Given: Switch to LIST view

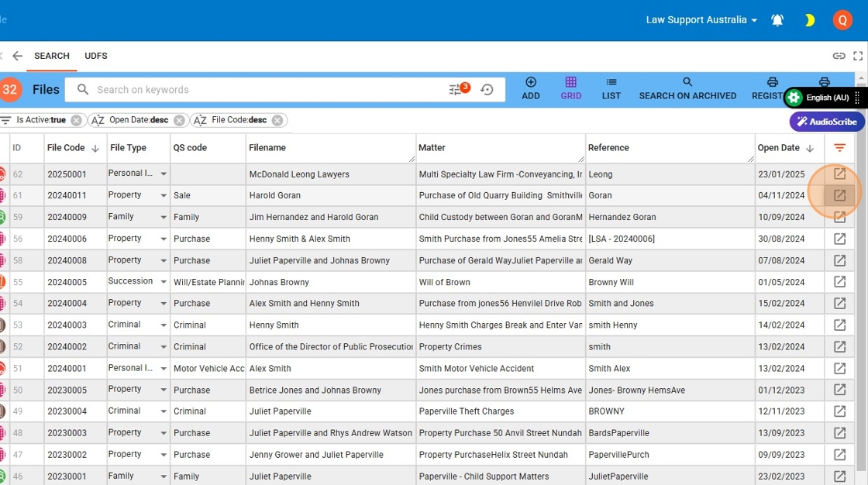Looking at the screenshot, I should point(611,88).
